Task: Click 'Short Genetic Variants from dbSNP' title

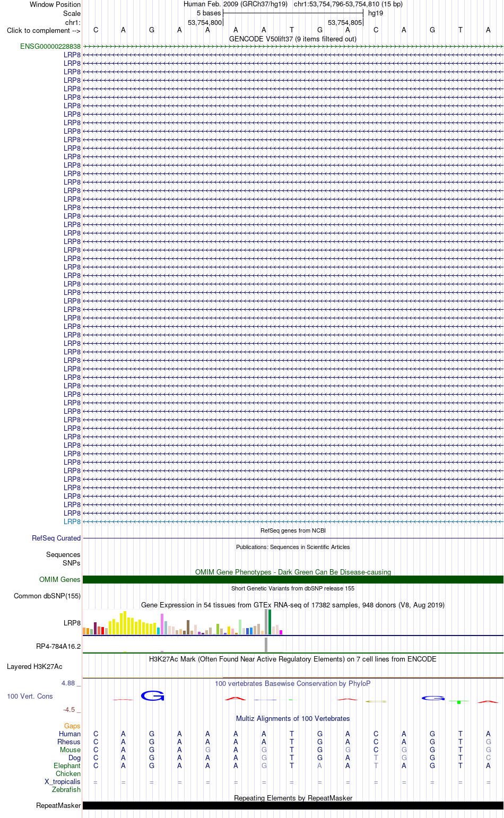Action: coord(293,588)
